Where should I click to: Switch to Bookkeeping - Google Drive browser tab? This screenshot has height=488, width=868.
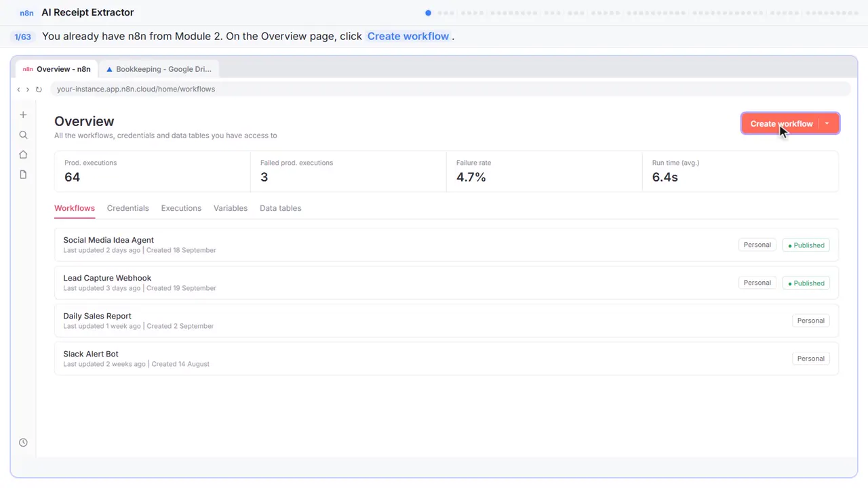(x=159, y=69)
